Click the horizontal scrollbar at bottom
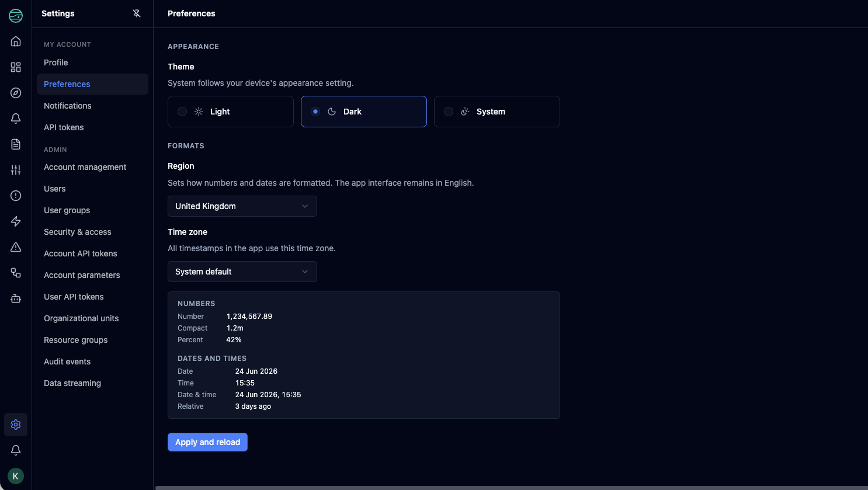 pyautogui.click(x=511, y=488)
